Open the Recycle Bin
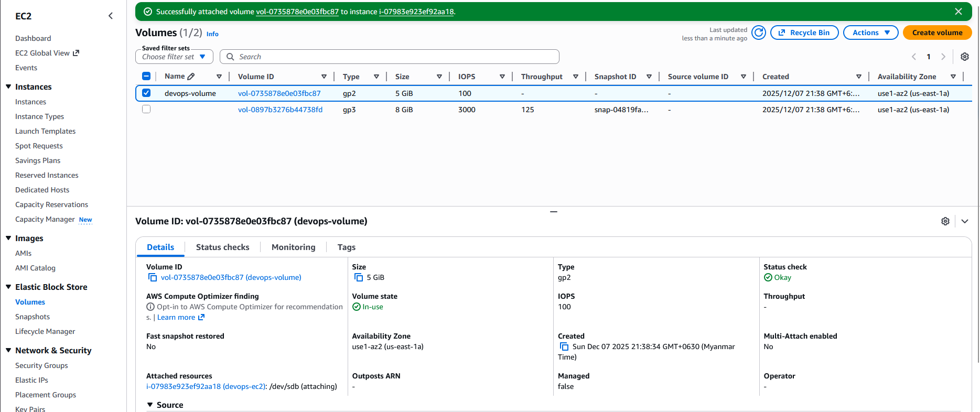980x412 pixels. (x=804, y=32)
